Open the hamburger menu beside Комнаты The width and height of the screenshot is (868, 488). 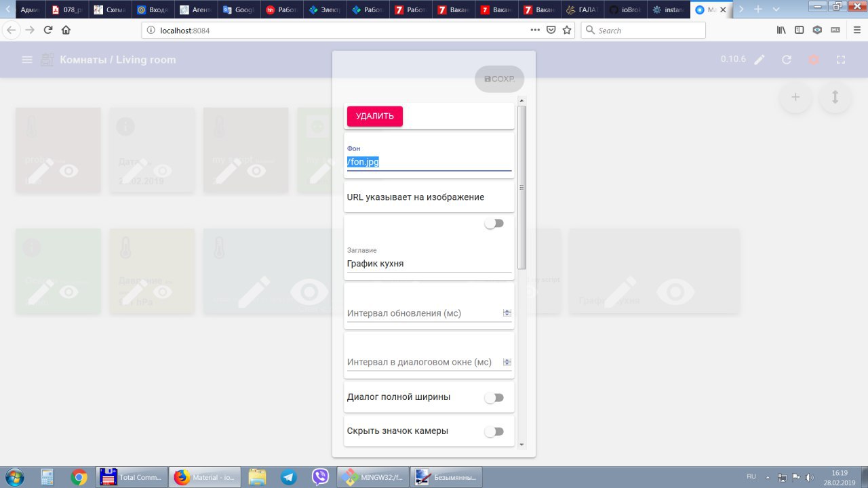pyautogui.click(x=27, y=60)
